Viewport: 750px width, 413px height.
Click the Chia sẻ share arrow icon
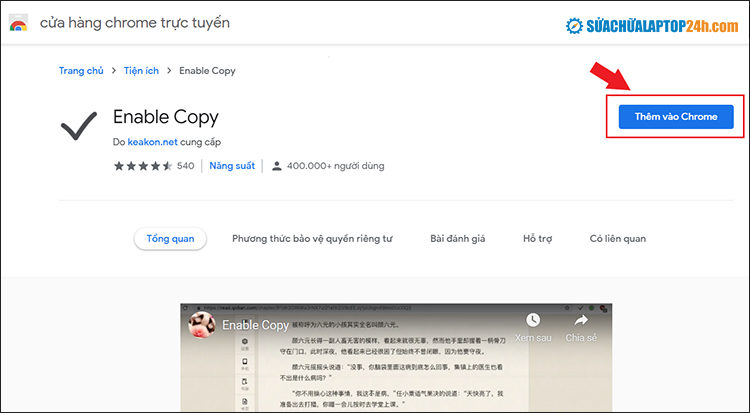[x=581, y=320]
